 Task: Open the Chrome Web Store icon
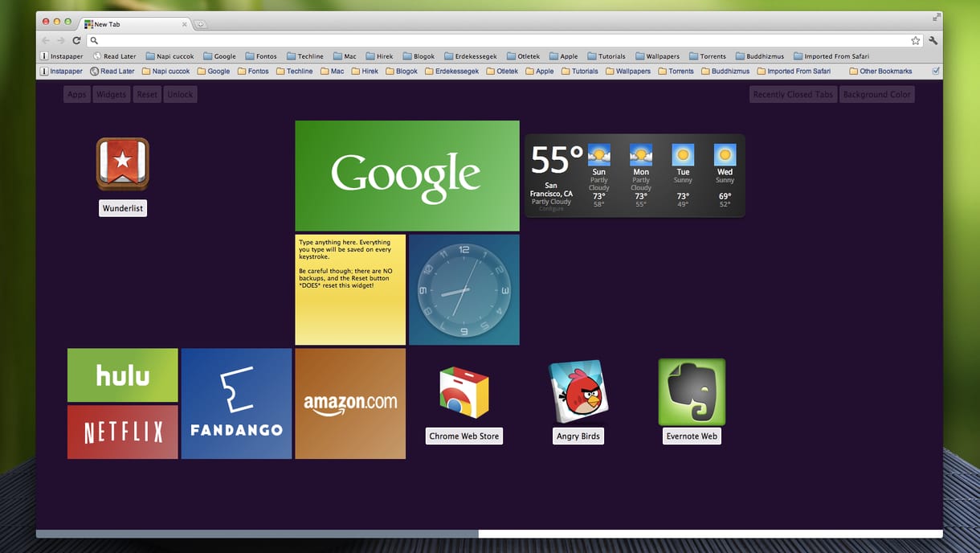(x=464, y=392)
